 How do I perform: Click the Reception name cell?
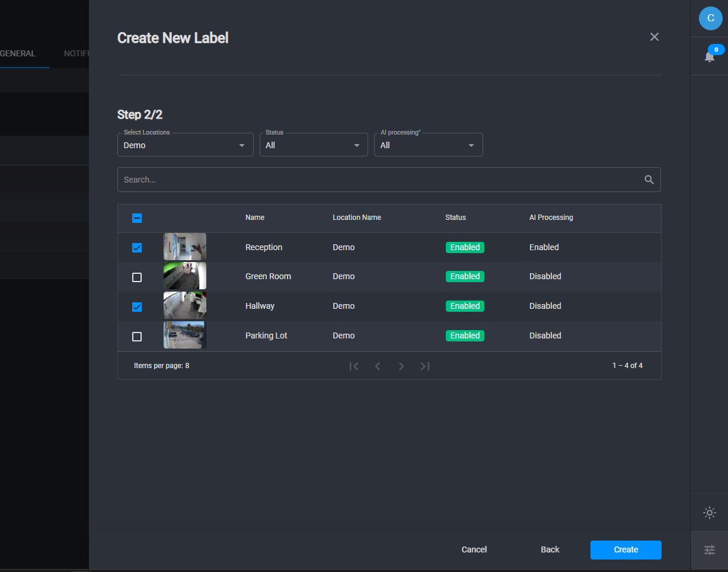(x=264, y=247)
